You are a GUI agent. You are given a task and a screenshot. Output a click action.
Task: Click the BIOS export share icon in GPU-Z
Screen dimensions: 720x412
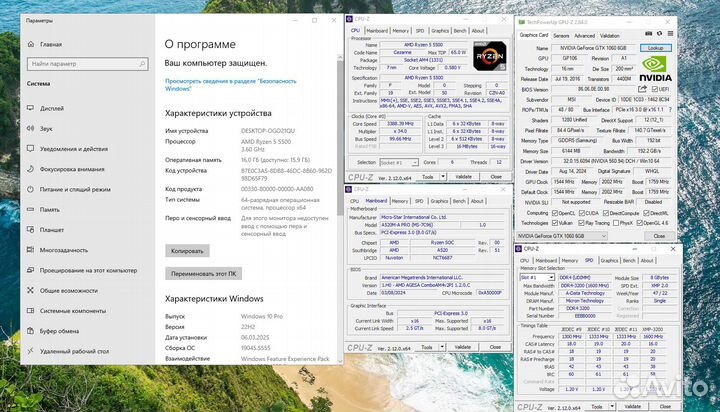(x=642, y=89)
